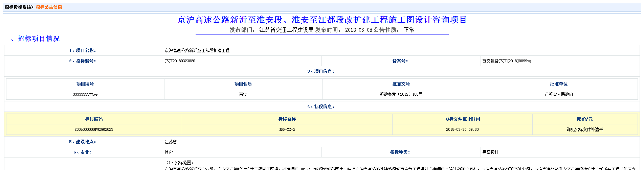644x170 pixels.
Task: Click the tender type value 勘察设计
Action: pos(490,152)
